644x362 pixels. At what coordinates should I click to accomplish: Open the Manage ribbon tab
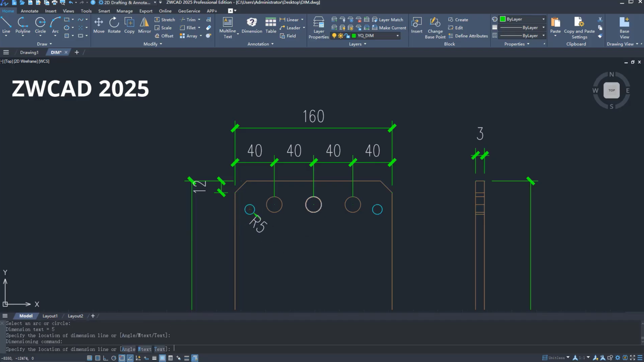(x=124, y=11)
